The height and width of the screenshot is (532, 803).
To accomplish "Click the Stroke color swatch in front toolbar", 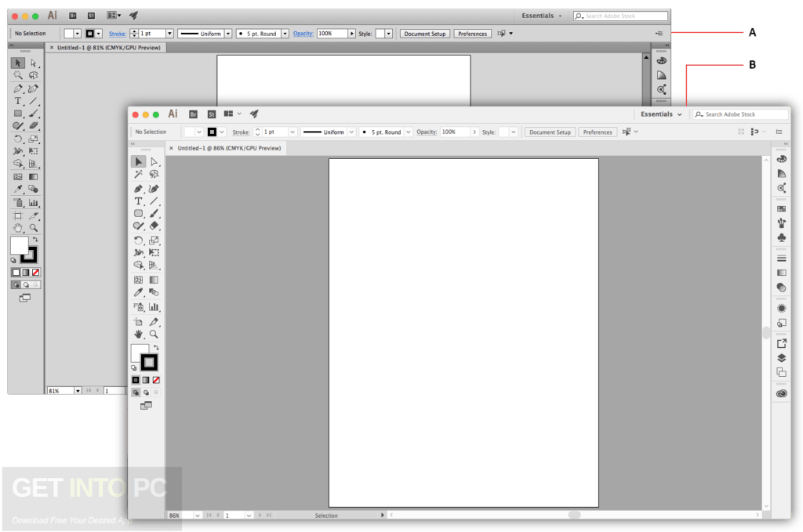I will click(x=149, y=363).
